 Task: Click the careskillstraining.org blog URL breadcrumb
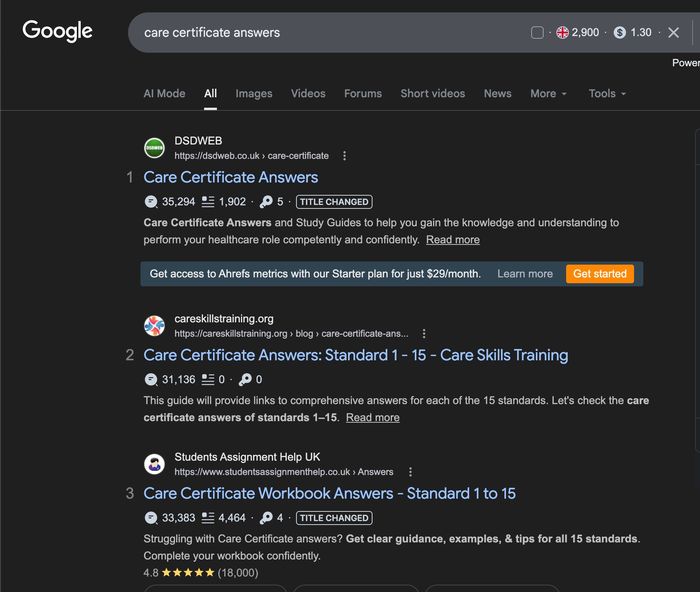coord(291,334)
